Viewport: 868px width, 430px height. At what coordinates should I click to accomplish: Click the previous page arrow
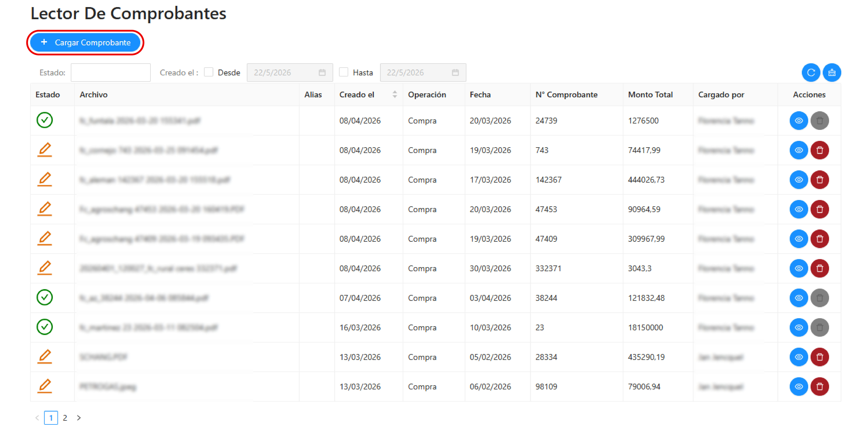click(x=37, y=418)
